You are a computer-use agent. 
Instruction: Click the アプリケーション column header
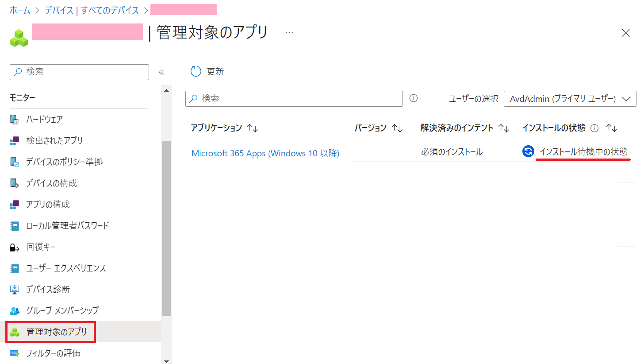click(216, 128)
